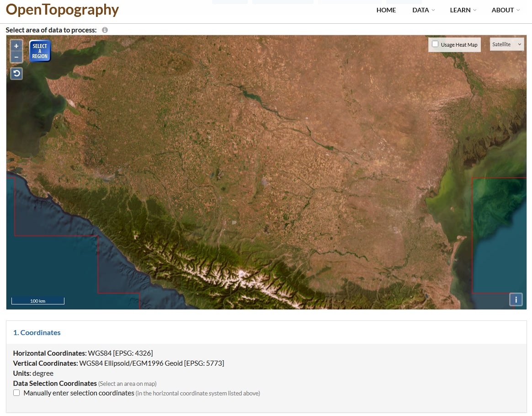Open info tooltip beside 'Select area of data'

tap(105, 30)
